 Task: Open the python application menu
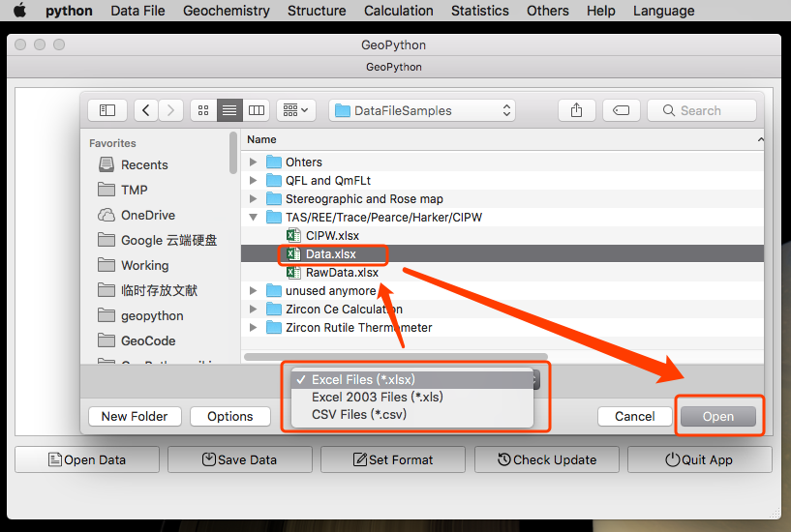[69, 11]
